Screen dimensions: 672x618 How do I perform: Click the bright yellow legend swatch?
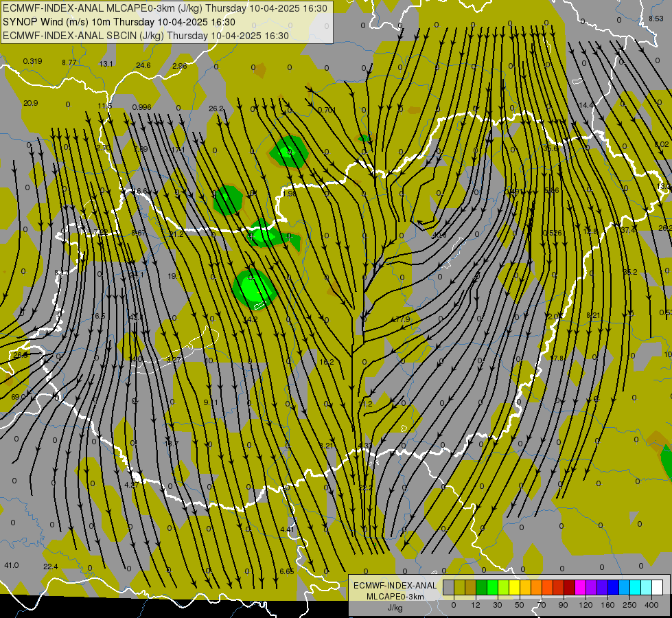pyautogui.click(x=515, y=588)
